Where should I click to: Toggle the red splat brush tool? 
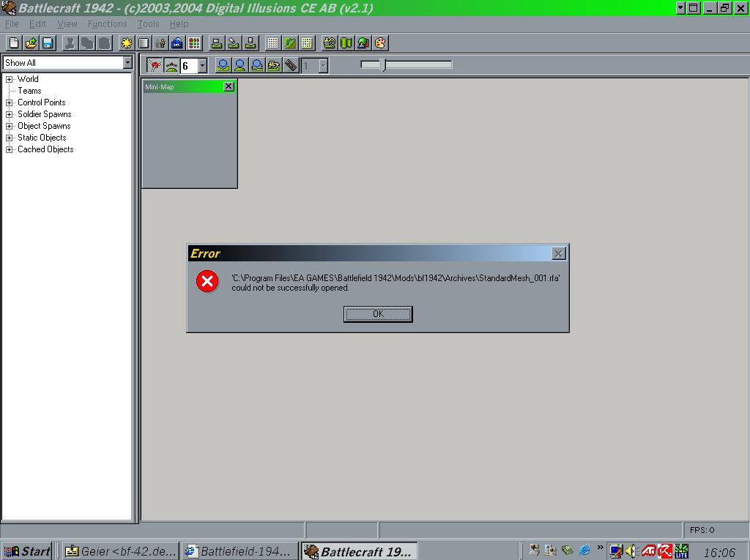155,65
